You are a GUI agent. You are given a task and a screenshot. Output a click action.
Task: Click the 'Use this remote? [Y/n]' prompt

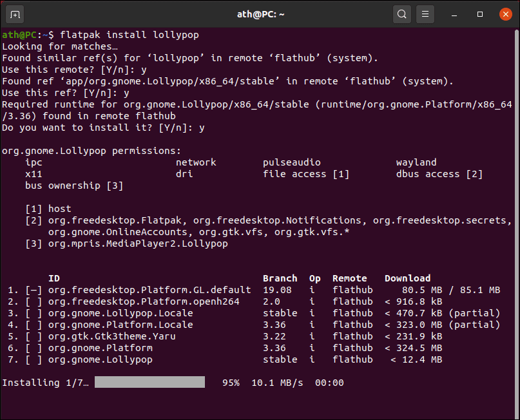[x=68, y=70]
